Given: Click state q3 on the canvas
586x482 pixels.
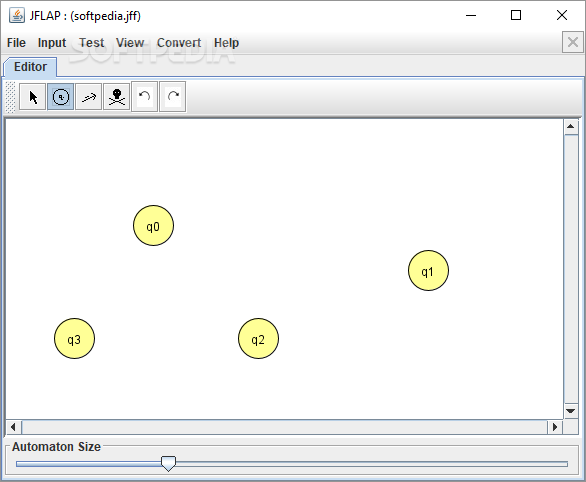Looking at the screenshot, I should (74, 339).
